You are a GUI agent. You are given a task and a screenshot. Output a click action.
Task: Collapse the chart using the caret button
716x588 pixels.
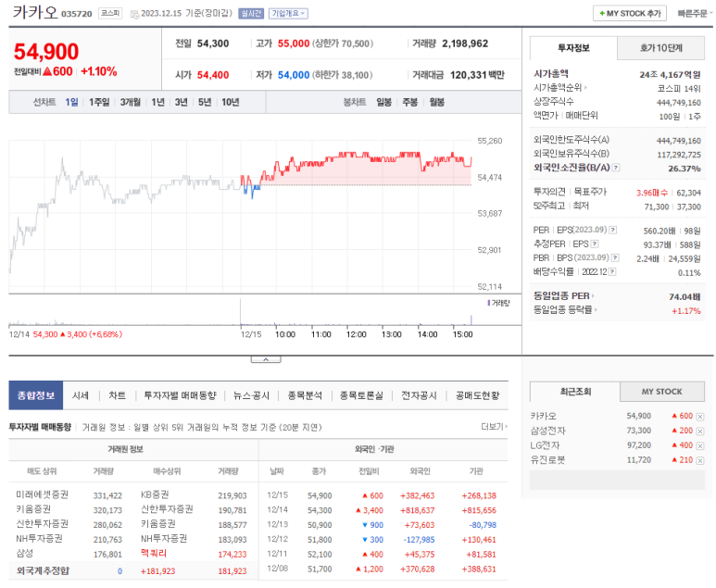tap(266, 359)
